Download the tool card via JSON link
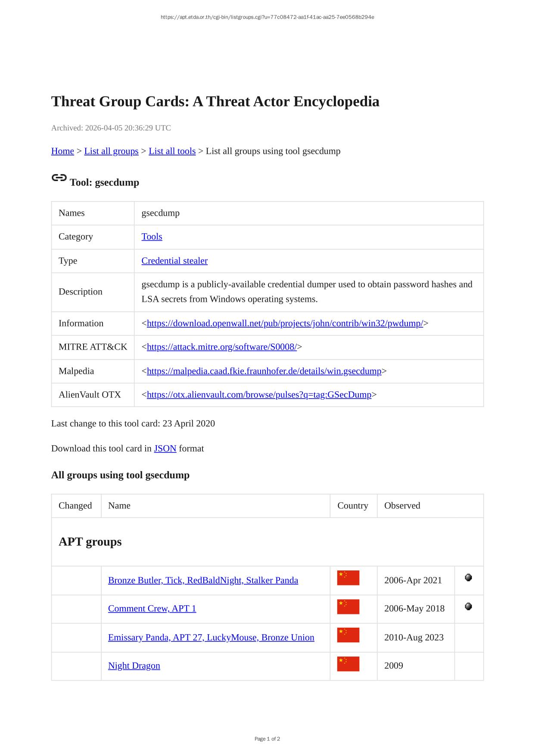The image size is (535, 756). [x=165, y=449]
